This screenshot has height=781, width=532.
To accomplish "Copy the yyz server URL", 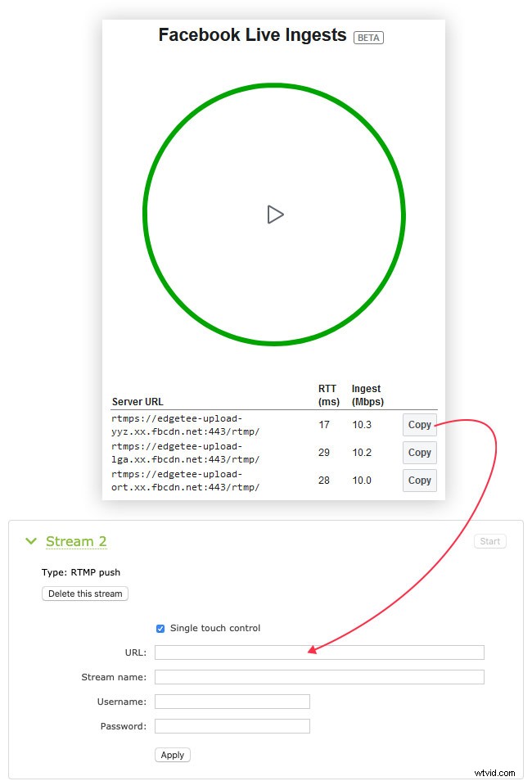I will [419, 425].
